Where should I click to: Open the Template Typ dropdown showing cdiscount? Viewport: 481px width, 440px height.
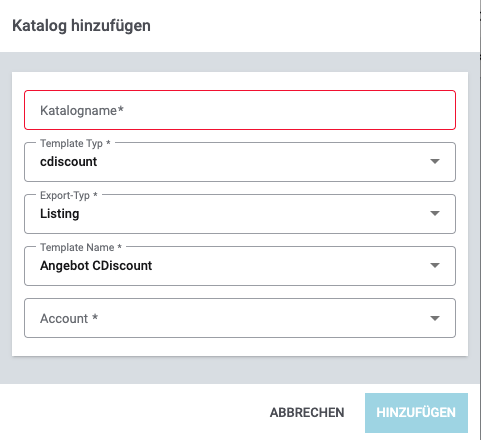[240, 162]
